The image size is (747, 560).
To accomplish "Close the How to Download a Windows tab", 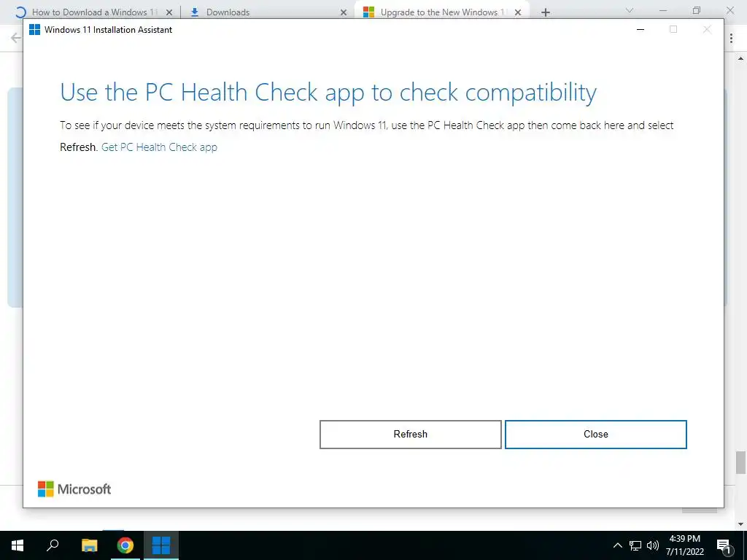I will point(169,13).
